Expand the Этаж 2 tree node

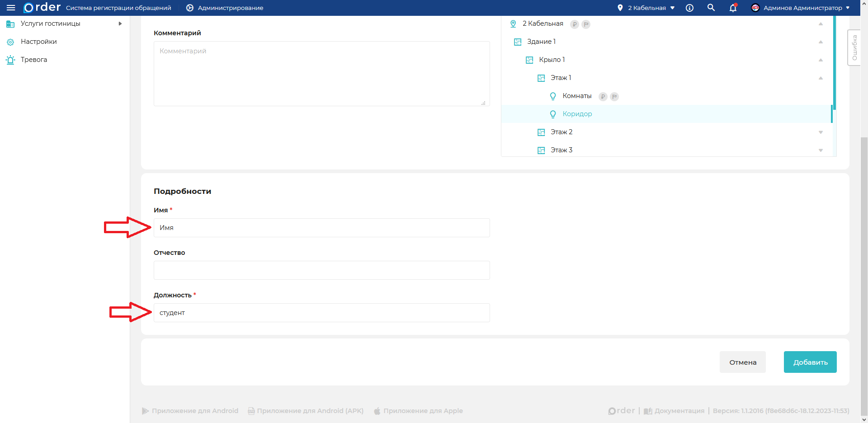[x=821, y=132]
